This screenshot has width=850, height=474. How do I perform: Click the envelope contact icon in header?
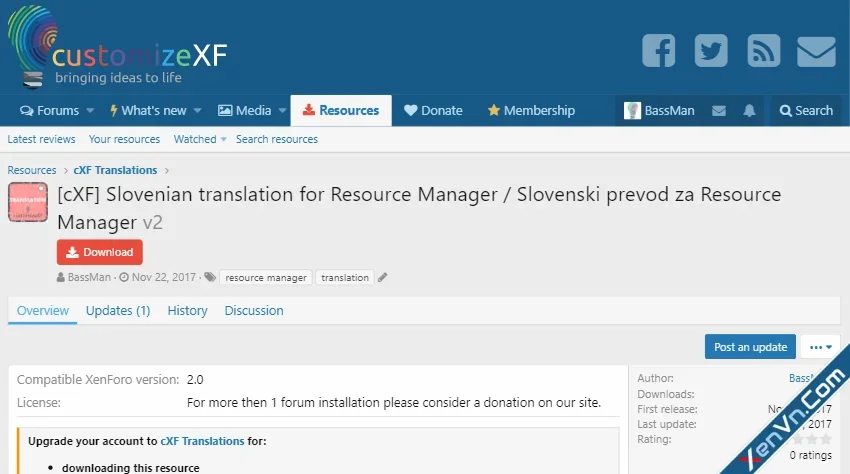[816, 51]
